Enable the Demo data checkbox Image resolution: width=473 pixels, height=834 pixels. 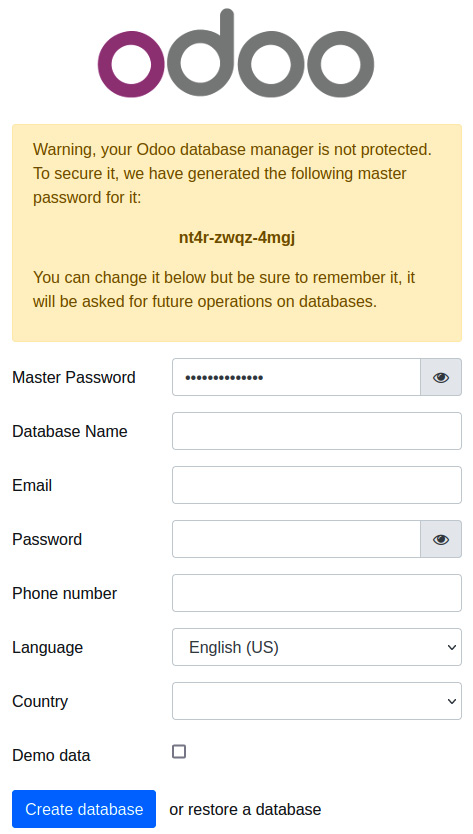(179, 752)
